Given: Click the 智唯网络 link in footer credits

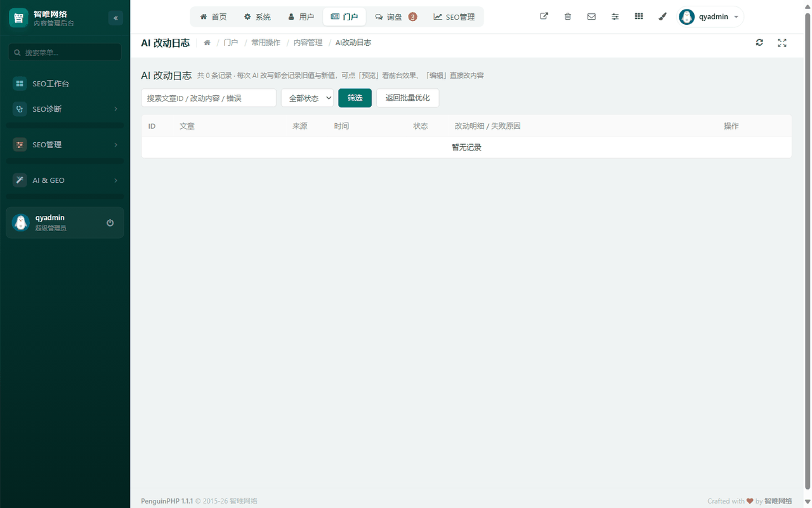Looking at the screenshot, I should click(x=778, y=501).
